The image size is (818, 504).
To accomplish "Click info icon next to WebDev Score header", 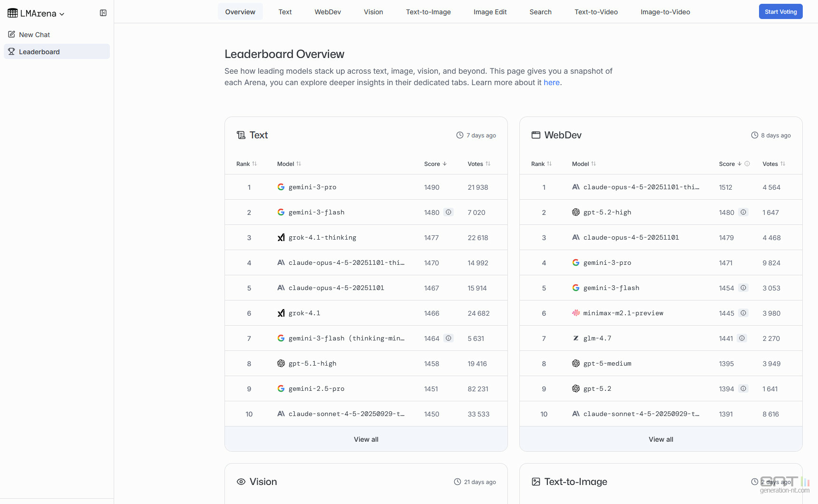I will click(747, 164).
